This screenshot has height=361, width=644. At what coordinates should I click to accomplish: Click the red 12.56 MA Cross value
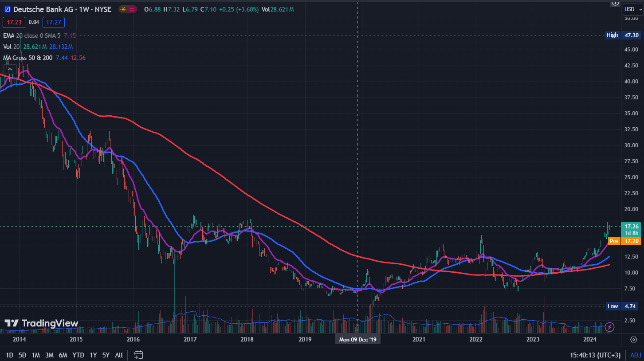pos(78,58)
